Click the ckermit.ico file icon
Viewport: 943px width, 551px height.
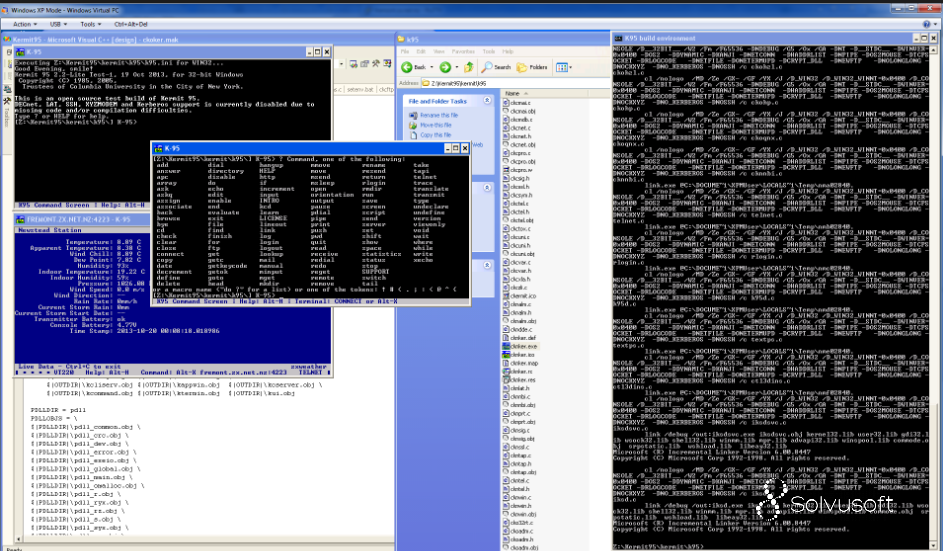tap(506, 296)
